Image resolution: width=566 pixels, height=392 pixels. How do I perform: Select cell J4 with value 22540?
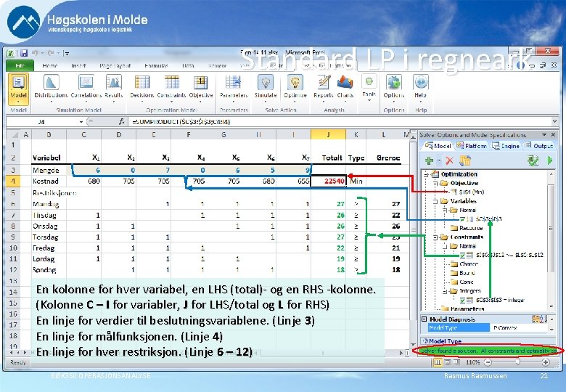(x=328, y=181)
